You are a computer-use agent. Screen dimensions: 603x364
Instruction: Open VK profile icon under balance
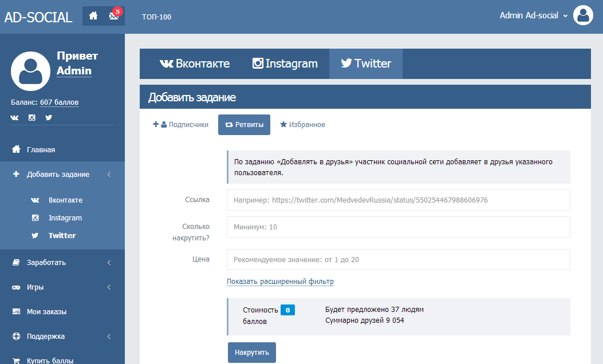(x=14, y=118)
